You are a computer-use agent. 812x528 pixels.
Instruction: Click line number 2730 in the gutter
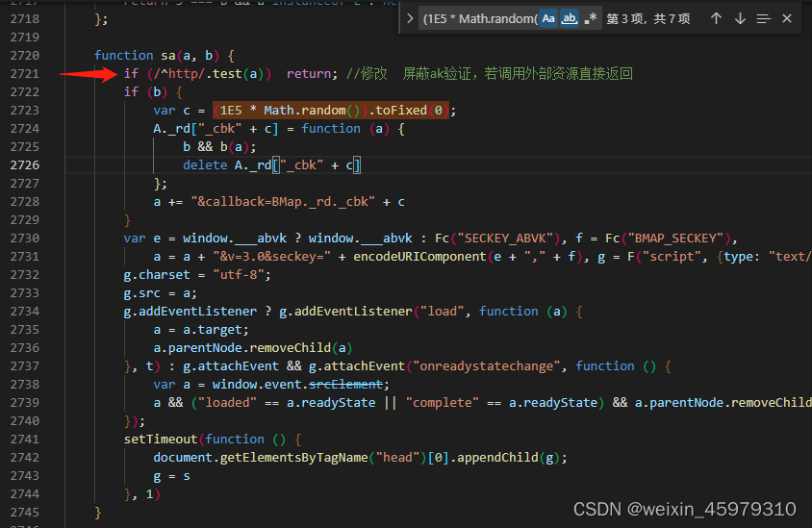tap(25, 239)
